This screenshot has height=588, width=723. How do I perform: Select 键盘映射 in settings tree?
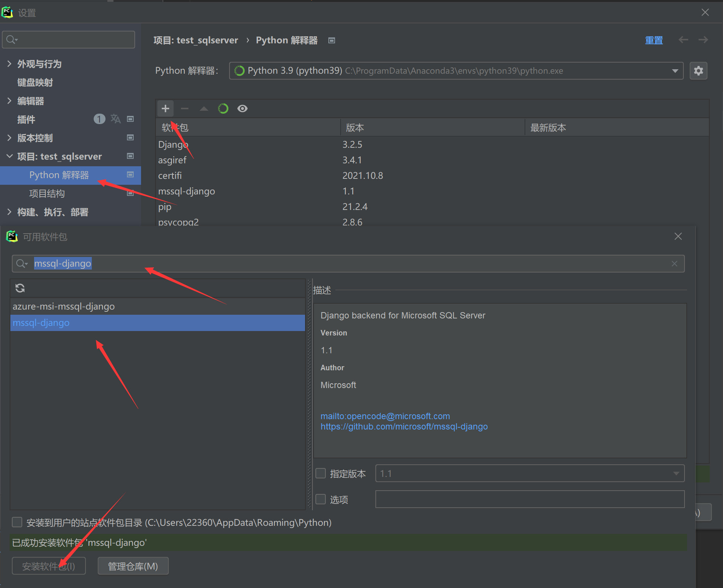(x=35, y=82)
